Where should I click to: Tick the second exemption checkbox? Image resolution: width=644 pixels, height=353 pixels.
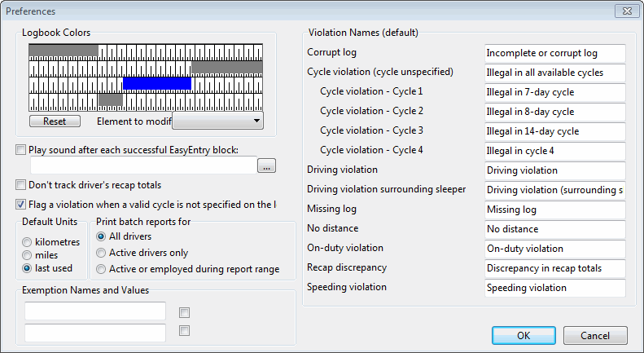point(185,331)
